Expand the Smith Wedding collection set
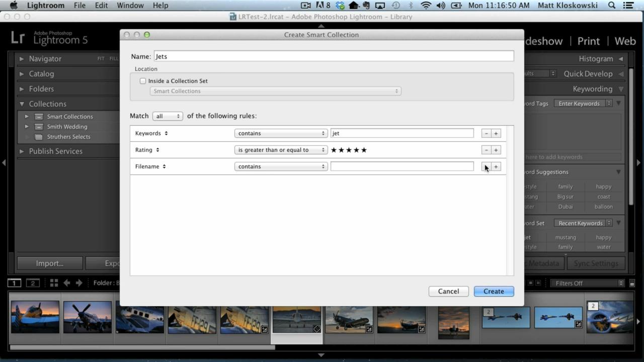Image resolution: width=644 pixels, height=362 pixels. [27, 127]
